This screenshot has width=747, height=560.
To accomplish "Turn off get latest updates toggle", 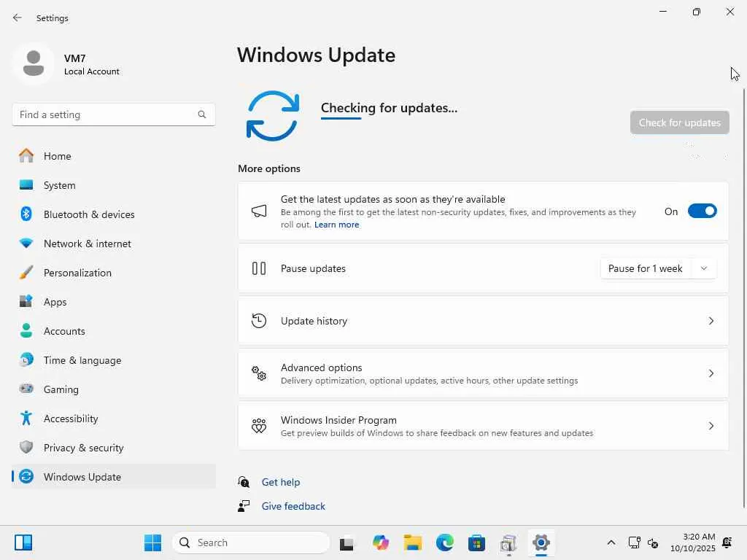I will tap(703, 211).
